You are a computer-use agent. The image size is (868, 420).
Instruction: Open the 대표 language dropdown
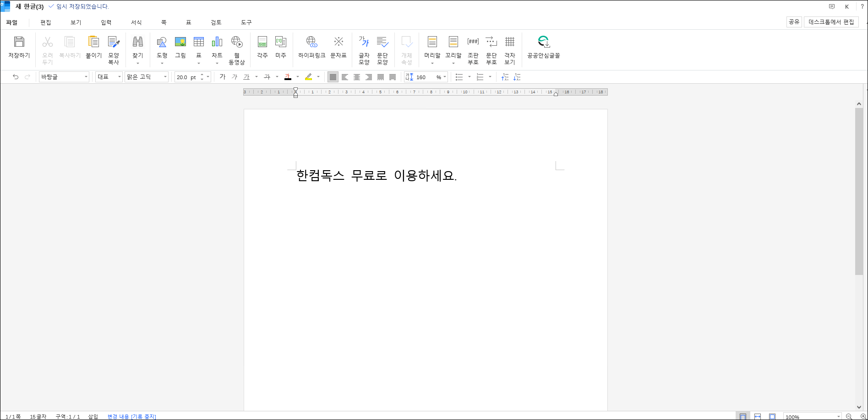109,77
